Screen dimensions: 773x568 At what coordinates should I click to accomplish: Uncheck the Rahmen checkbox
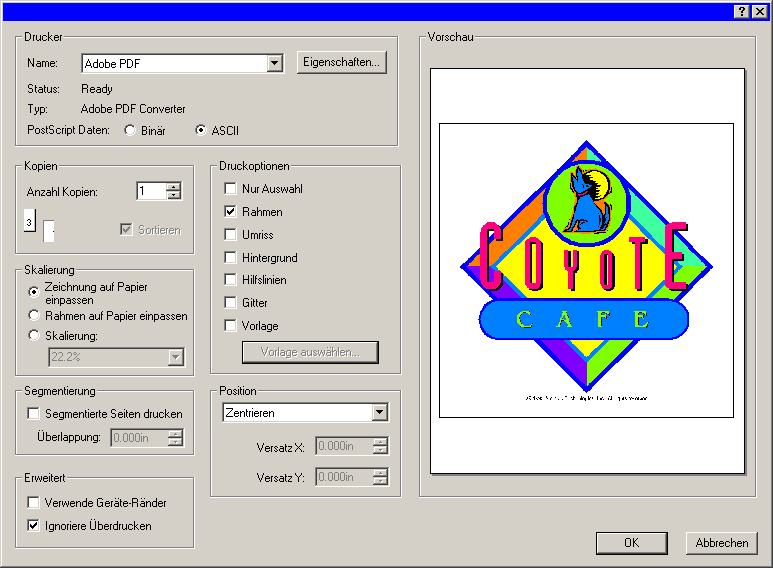pos(230,212)
